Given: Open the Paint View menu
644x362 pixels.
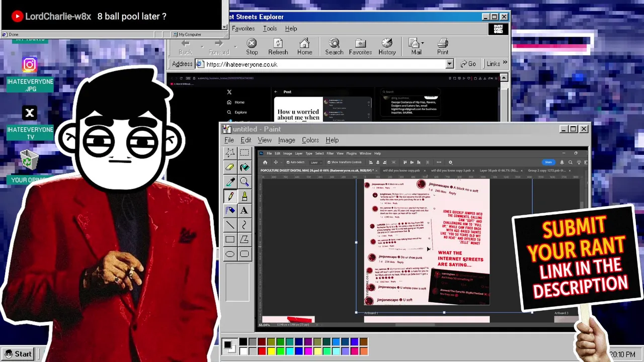Looking at the screenshot, I should click(x=265, y=140).
